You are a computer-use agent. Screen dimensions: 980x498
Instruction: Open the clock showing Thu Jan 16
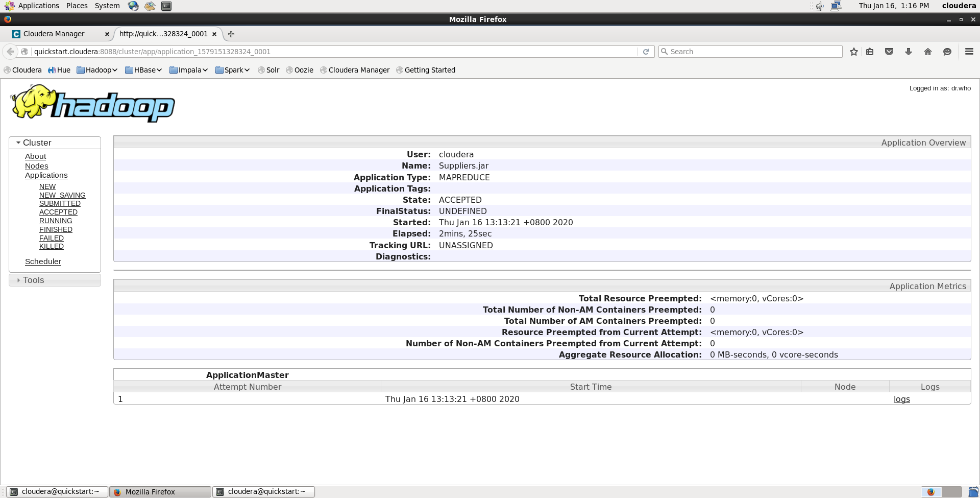pyautogui.click(x=894, y=6)
